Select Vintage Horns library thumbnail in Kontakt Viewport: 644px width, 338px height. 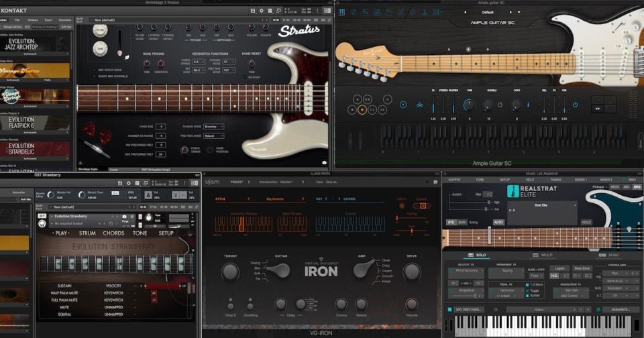tap(34, 70)
